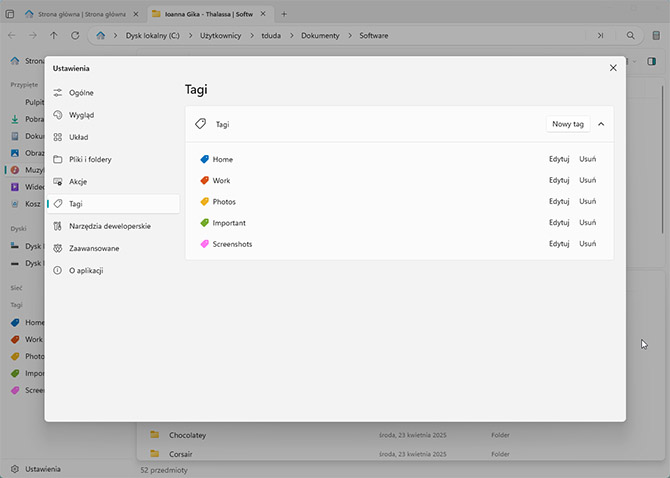Select Zaawansowane in the settings sidebar
Viewport: 670px width, 478px height.
point(94,248)
